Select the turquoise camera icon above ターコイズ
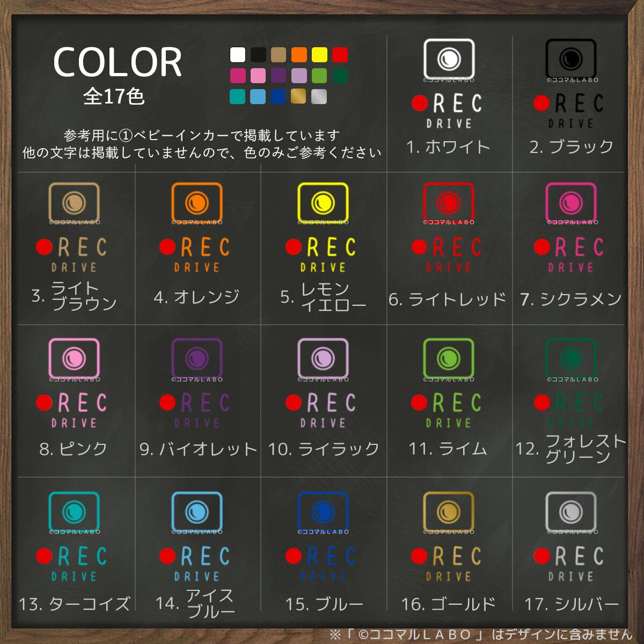Screen dimensions: 644x644 click(x=74, y=511)
